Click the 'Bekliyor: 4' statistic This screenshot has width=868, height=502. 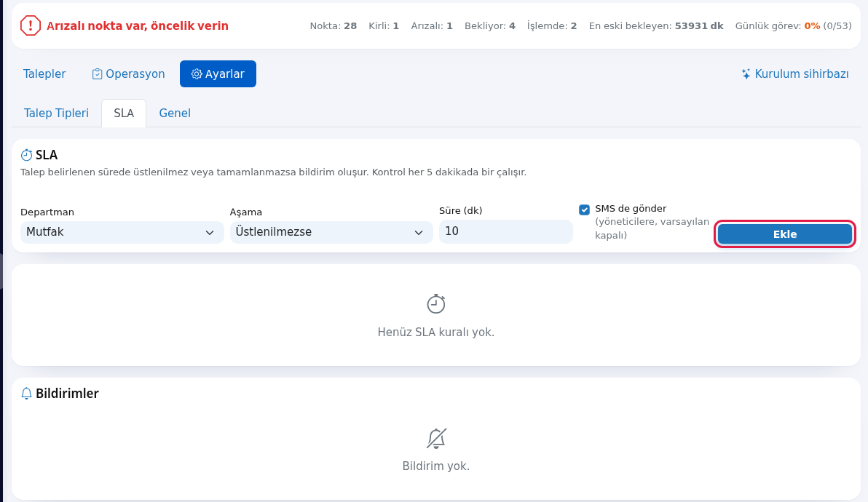tap(490, 26)
